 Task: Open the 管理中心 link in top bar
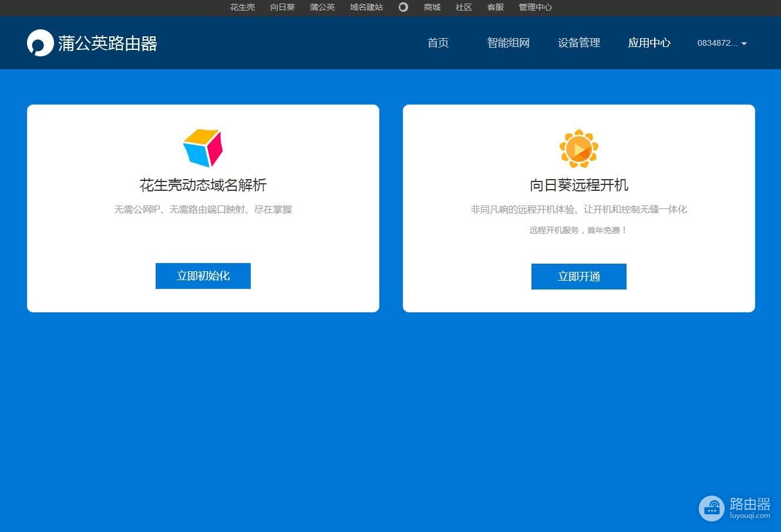point(536,7)
